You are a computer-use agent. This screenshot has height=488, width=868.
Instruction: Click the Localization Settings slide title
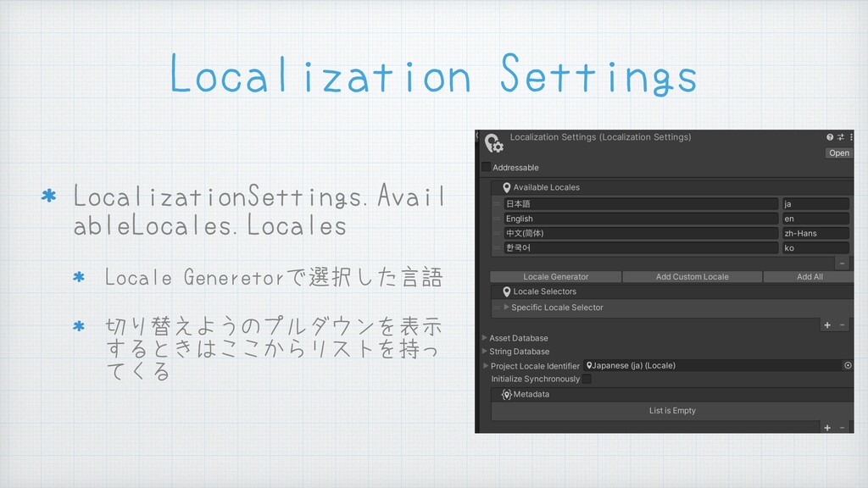coord(433,75)
